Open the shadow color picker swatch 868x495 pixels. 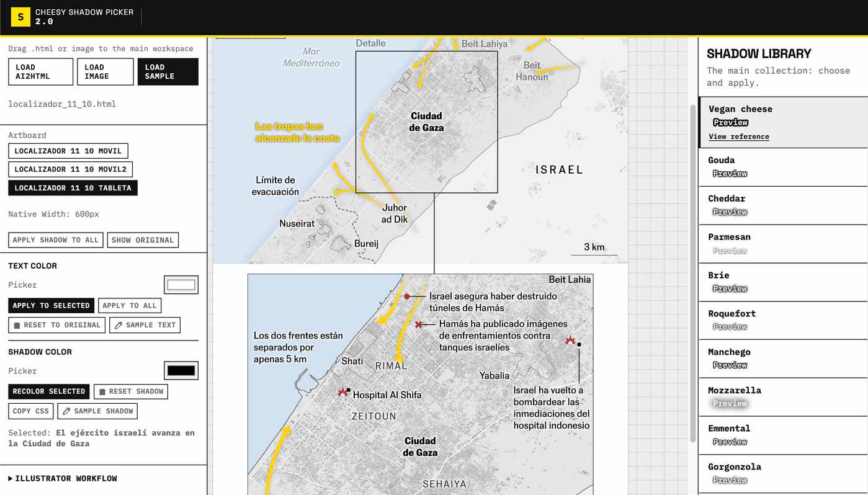click(x=181, y=371)
